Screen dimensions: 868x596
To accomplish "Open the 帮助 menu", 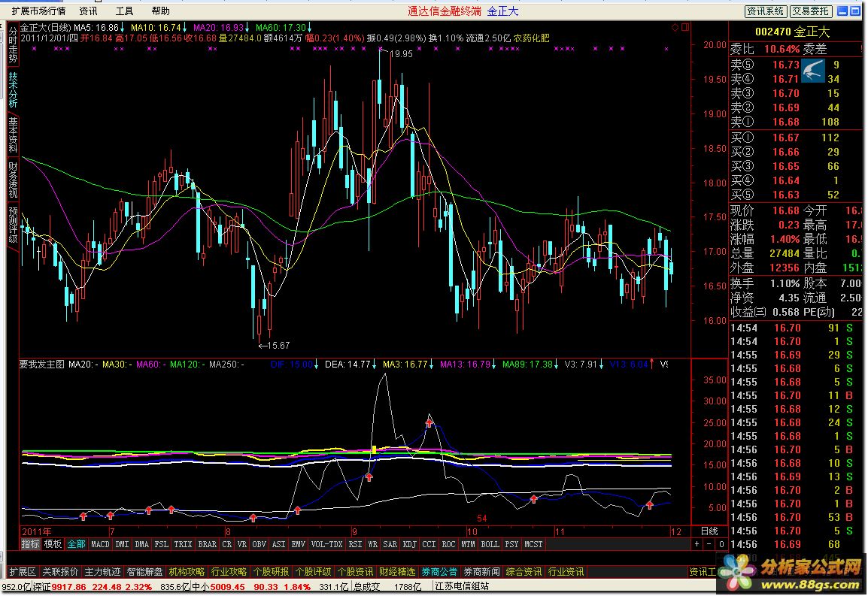I will click(160, 11).
